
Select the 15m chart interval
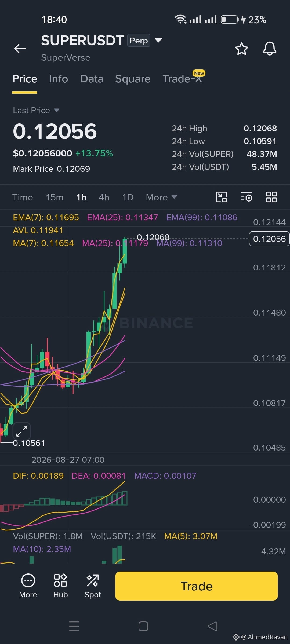[55, 197]
